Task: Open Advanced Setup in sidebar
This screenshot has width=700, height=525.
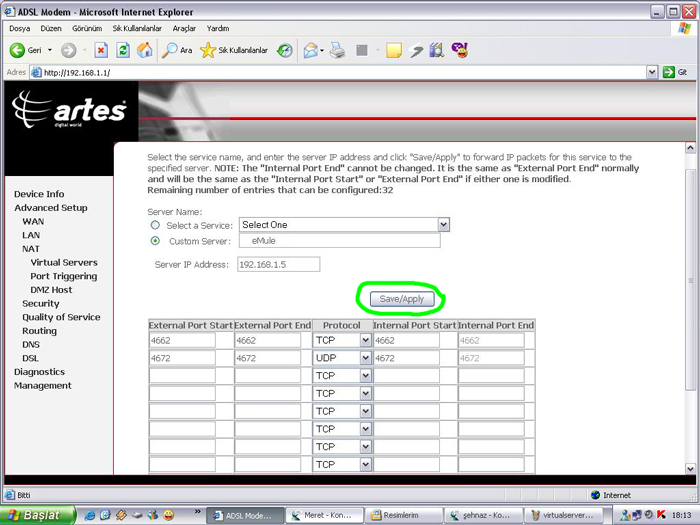Action: click(x=51, y=208)
